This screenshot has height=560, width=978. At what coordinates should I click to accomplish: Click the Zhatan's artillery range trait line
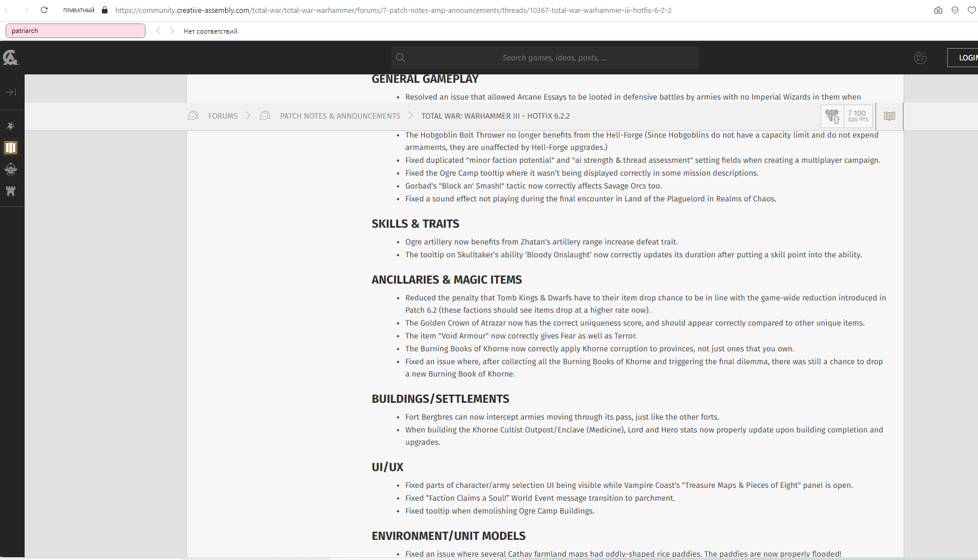point(541,242)
